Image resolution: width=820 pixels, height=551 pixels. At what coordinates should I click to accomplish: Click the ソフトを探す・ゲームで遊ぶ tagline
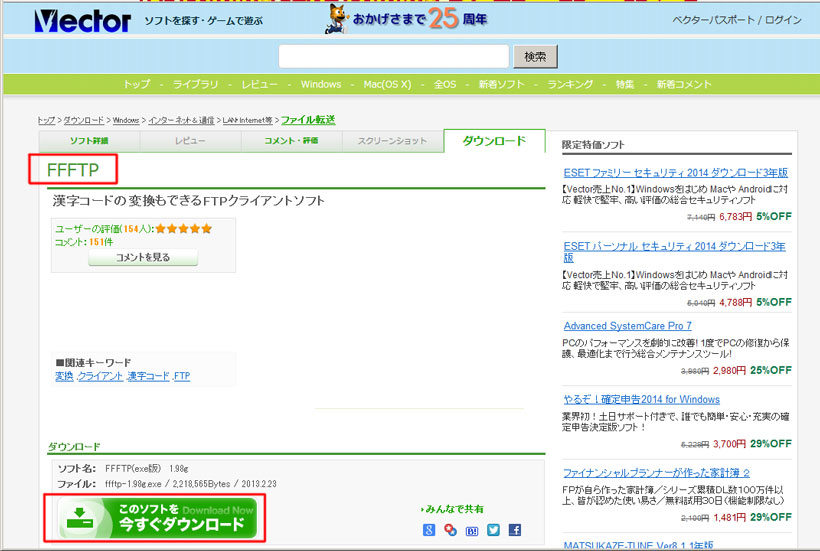(x=203, y=21)
